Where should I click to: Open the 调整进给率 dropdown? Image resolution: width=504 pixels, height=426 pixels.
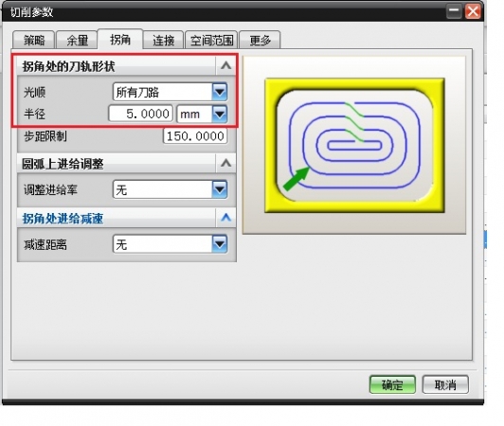(170, 189)
